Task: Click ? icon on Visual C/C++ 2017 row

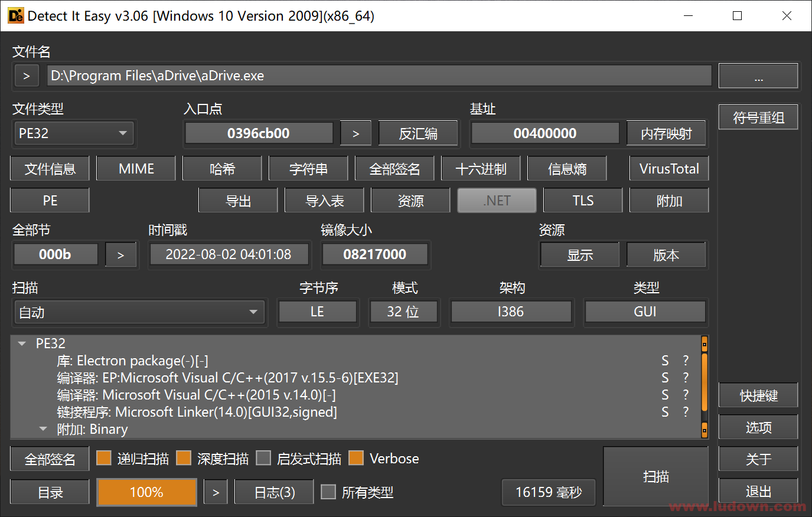Action: 686,378
